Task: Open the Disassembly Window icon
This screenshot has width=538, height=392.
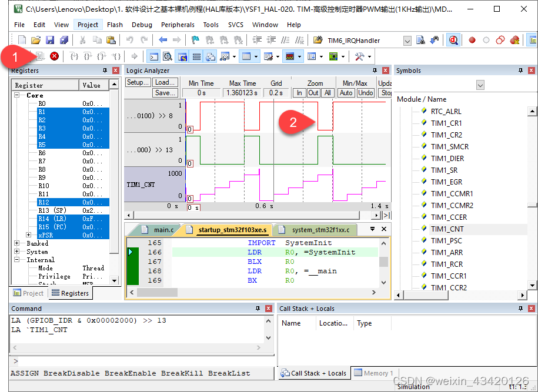Action: pyautogui.click(x=168, y=56)
